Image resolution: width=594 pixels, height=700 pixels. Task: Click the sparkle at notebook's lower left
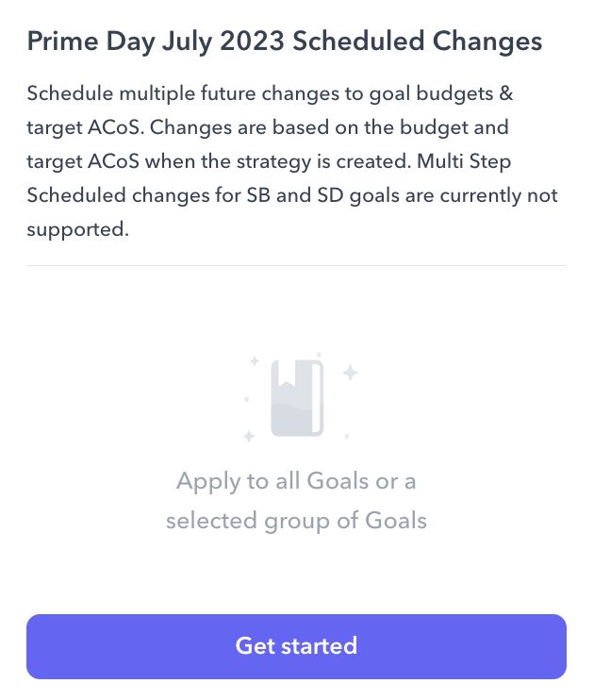[249, 436]
